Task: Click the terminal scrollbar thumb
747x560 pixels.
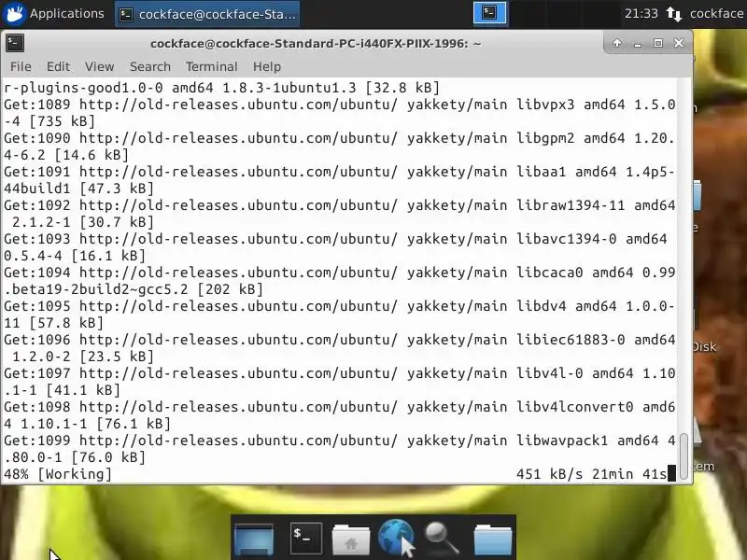Action: coord(684,456)
